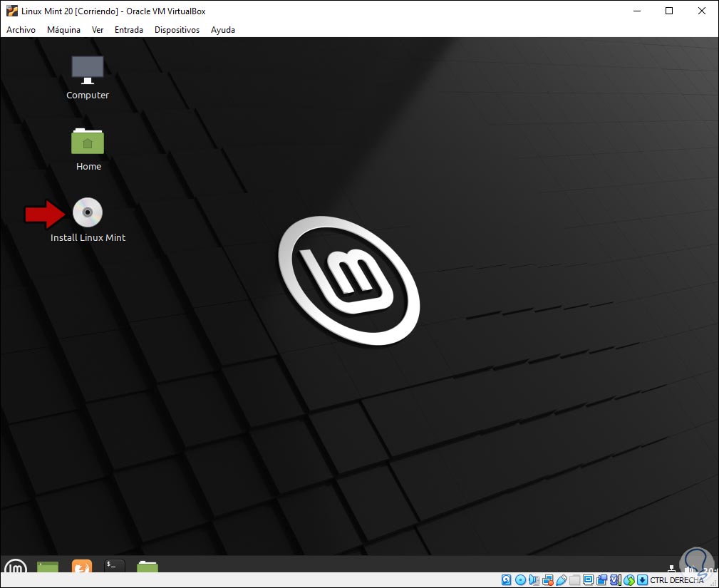
Task: Open Terminal from the Mint panel
Action: click(114, 566)
